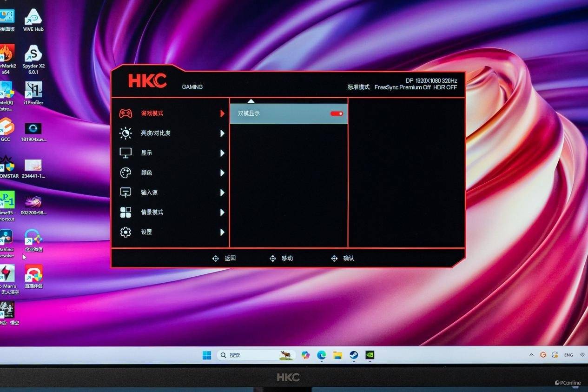Click the 输入源 input source icon
Screen dimensions: 588x392
pyautogui.click(x=126, y=193)
